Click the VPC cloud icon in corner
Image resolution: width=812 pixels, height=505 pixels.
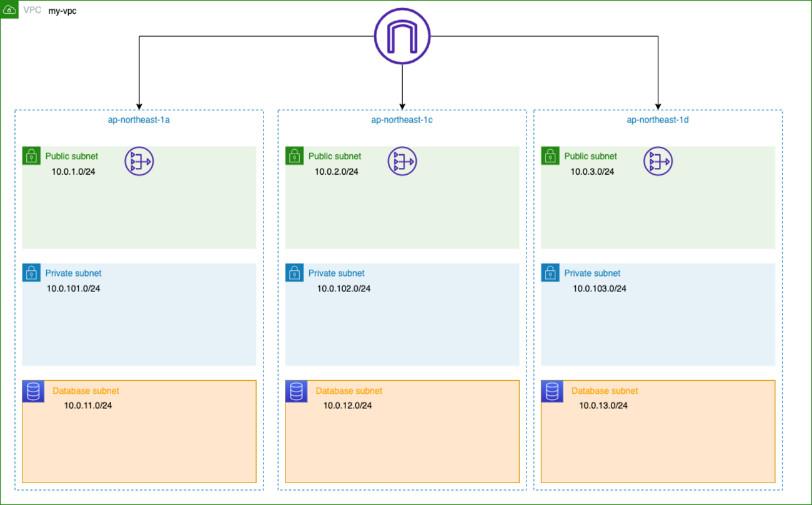pyautogui.click(x=9, y=10)
